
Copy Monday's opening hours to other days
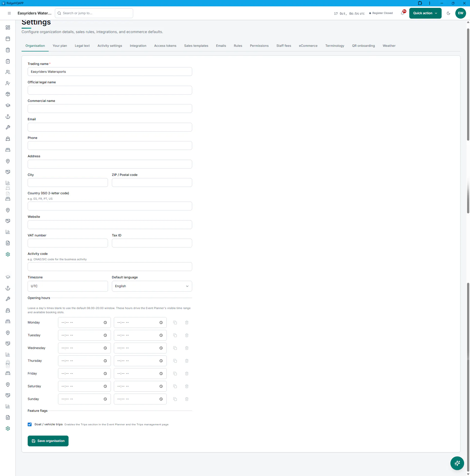click(175, 322)
